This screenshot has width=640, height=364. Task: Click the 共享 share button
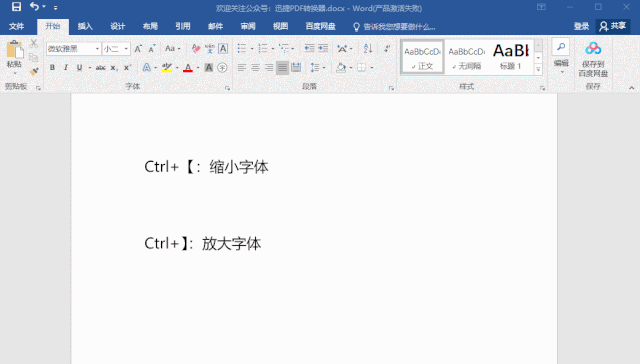tap(613, 27)
